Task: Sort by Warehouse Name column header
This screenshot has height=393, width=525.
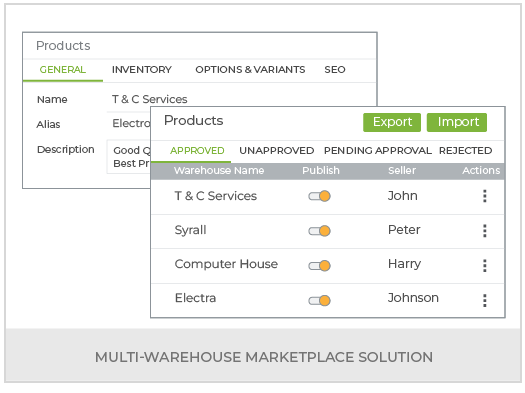Action: [x=219, y=171]
